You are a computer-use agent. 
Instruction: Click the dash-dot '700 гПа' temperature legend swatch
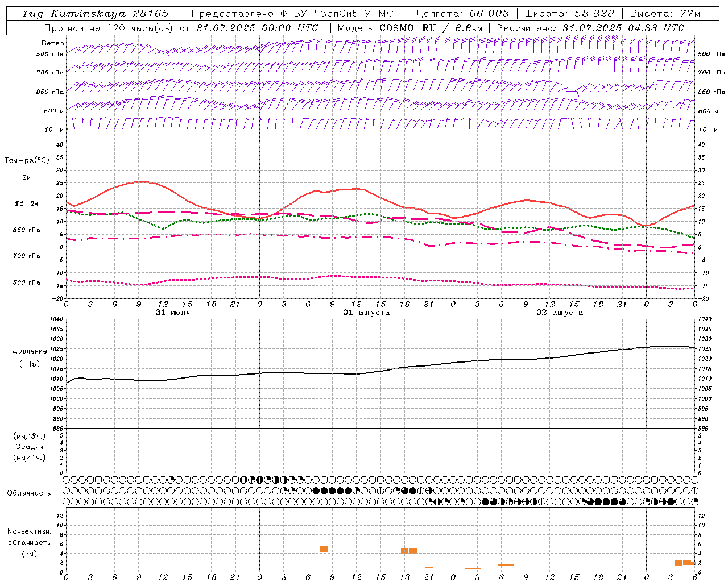(x=26, y=263)
